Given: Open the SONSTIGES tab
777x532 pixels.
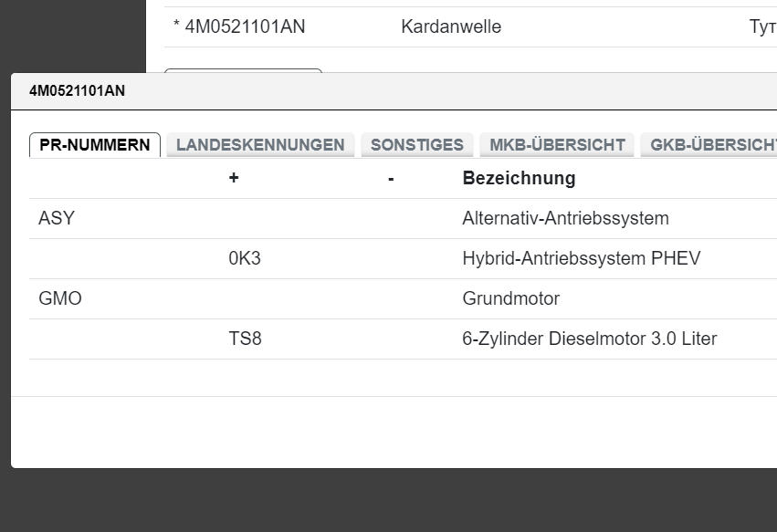Looking at the screenshot, I should click(x=417, y=145).
